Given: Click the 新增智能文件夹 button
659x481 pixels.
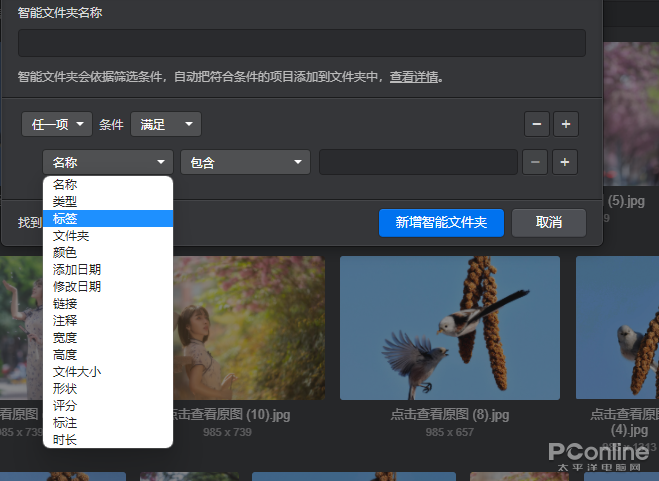Looking at the screenshot, I should pos(441,222).
